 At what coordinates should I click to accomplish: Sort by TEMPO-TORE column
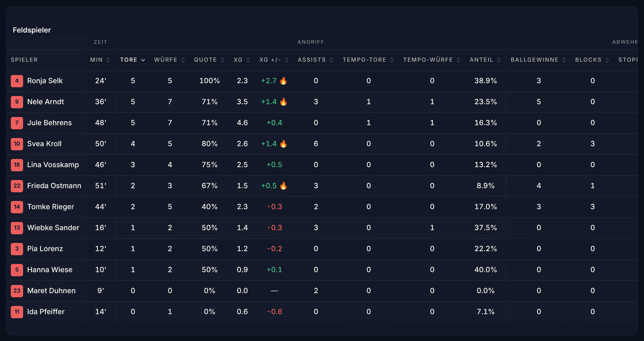(x=368, y=60)
